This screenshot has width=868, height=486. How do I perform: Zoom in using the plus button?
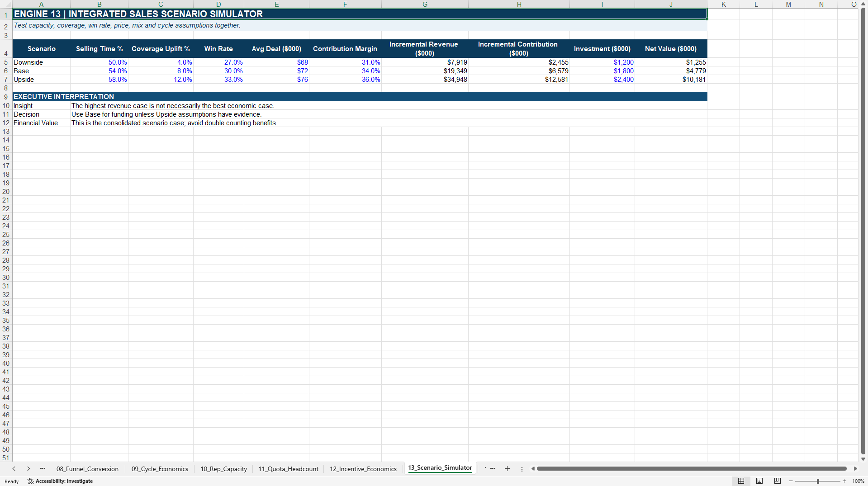pos(844,481)
